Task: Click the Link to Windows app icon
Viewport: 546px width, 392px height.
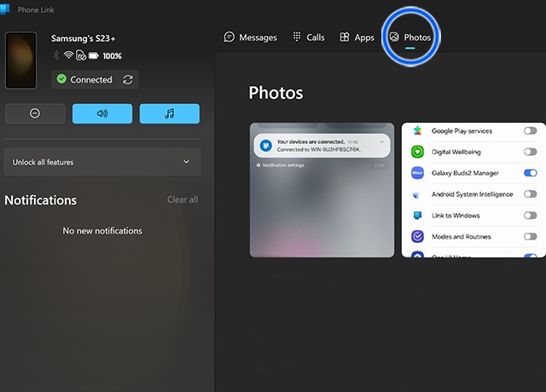Action: [x=417, y=216]
